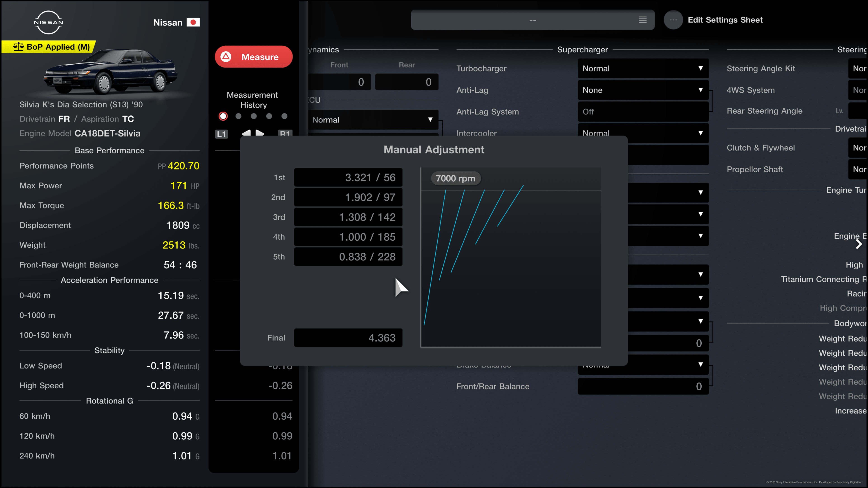Select the second measurement history dot
Image resolution: width=868 pixels, height=488 pixels.
(238, 116)
